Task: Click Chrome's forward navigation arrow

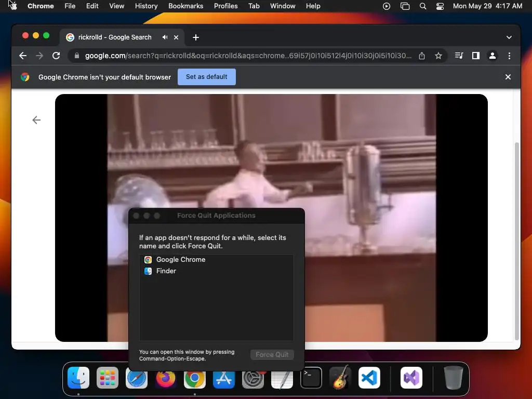Action: click(39, 56)
